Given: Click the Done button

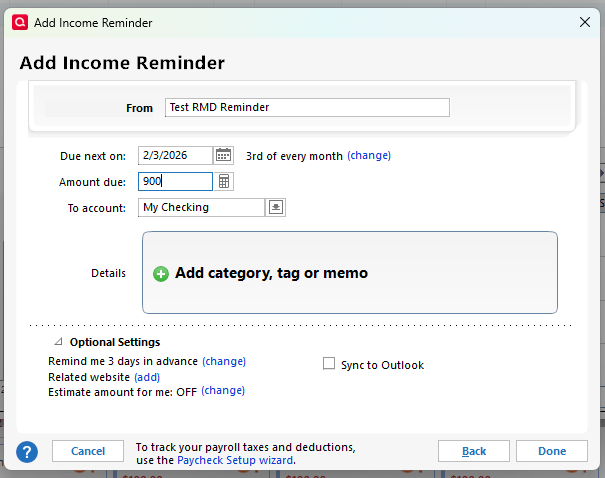Looking at the screenshot, I should pyautogui.click(x=552, y=451).
